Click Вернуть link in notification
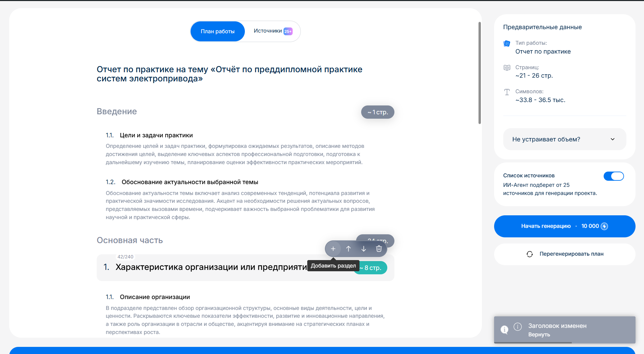Image resolution: width=644 pixels, height=354 pixels. point(539,335)
